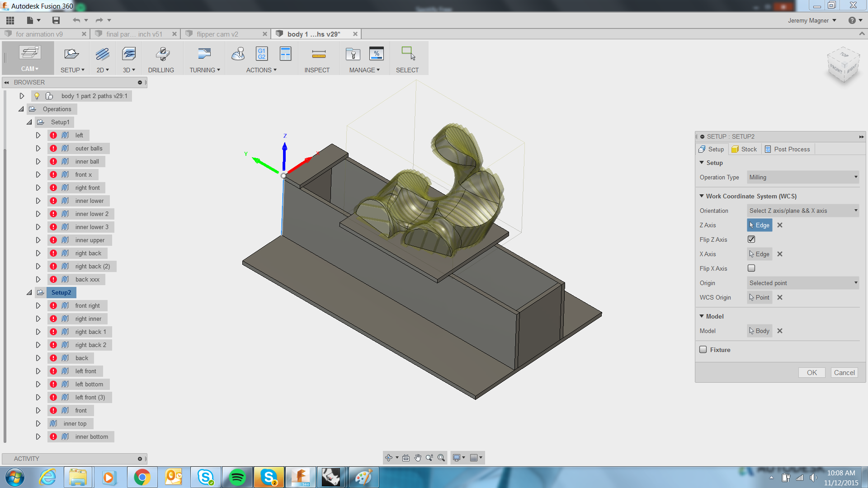Open the Operation Type Milling dropdown
Image resolution: width=868 pixels, height=488 pixels.
coord(803,177)
